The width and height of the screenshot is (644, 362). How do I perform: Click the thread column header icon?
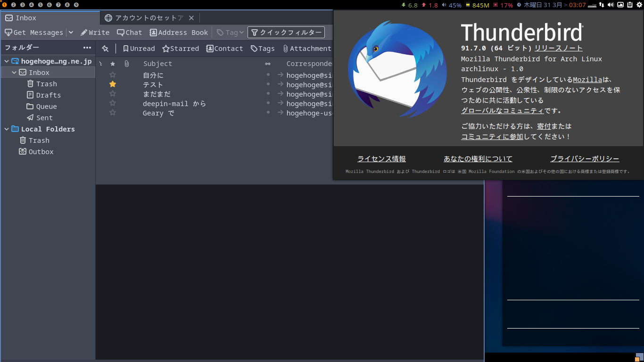click(x=100, y=64)
